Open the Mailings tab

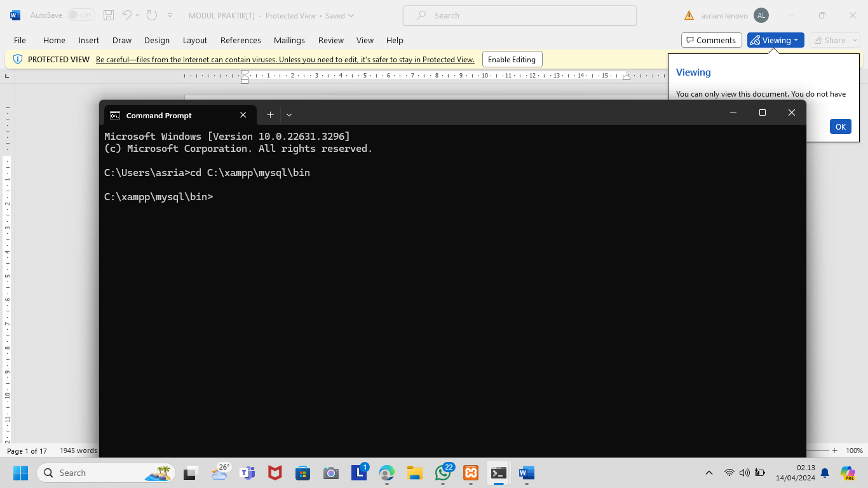coord(289,40)
